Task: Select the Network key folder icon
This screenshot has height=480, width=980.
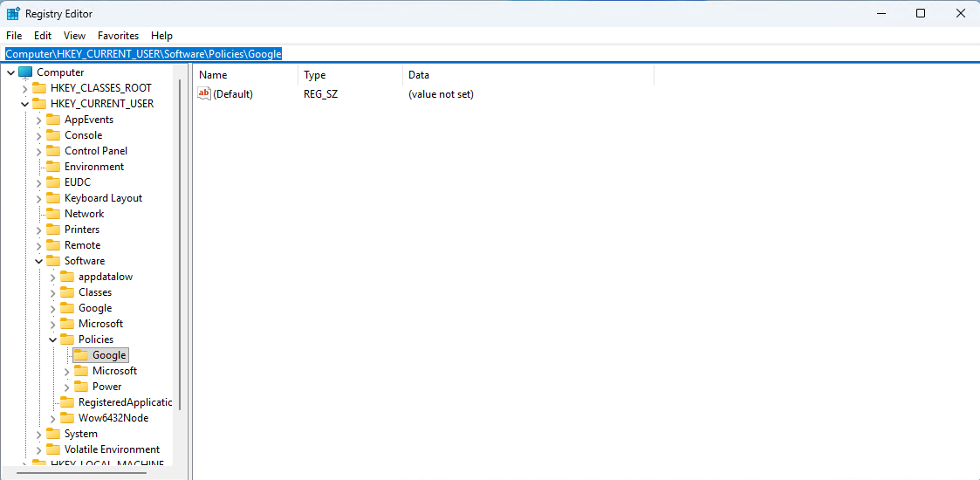Action: (53, 214)
